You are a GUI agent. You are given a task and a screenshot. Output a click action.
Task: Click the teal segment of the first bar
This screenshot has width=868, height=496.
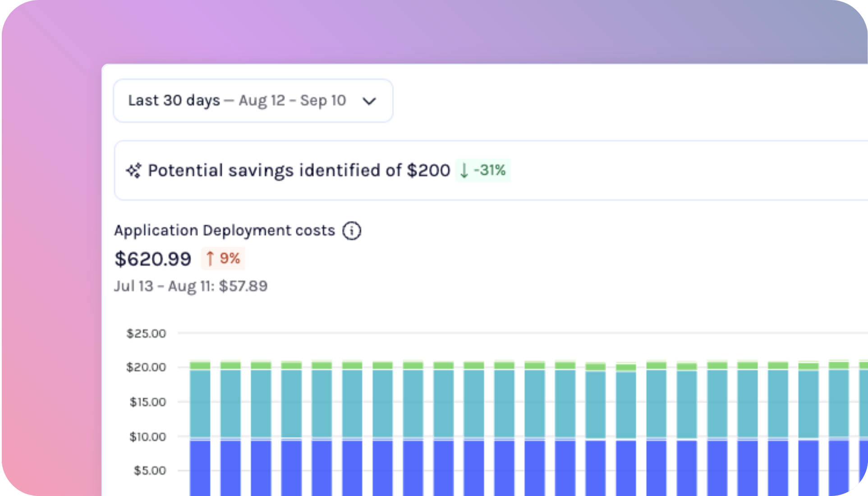tap(199, 401)
